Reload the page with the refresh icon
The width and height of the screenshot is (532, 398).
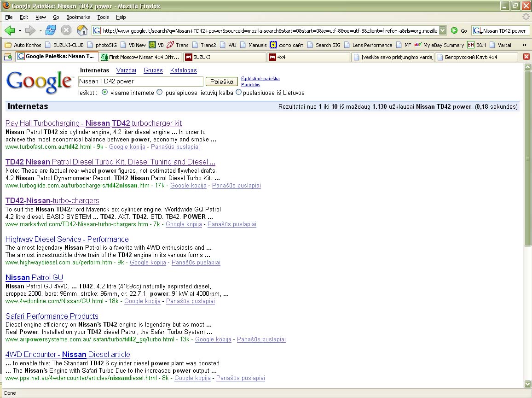(x=51, y=30)
